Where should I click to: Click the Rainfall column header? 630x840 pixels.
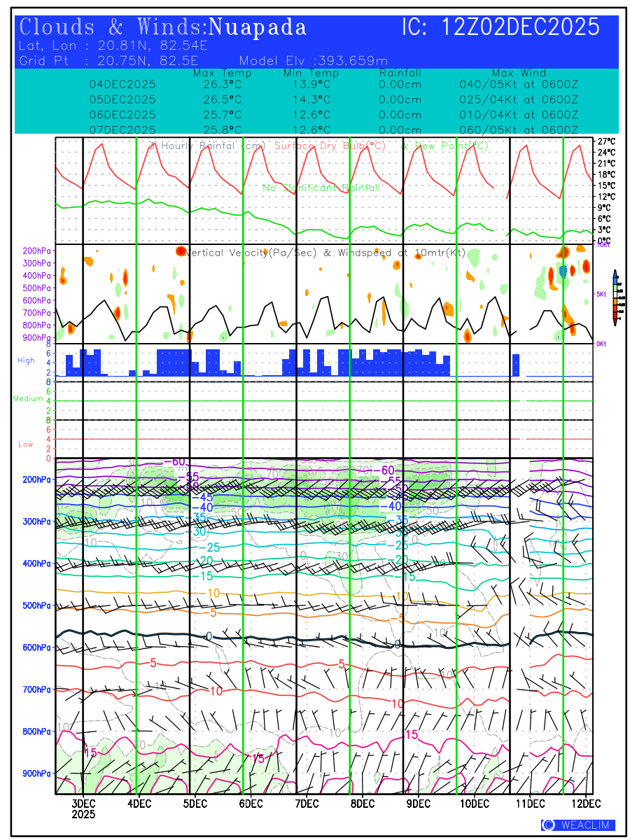[400, 73]
